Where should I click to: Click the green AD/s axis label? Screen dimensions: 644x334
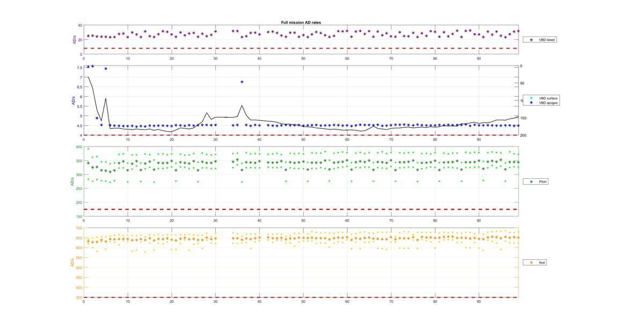point(72,181)
